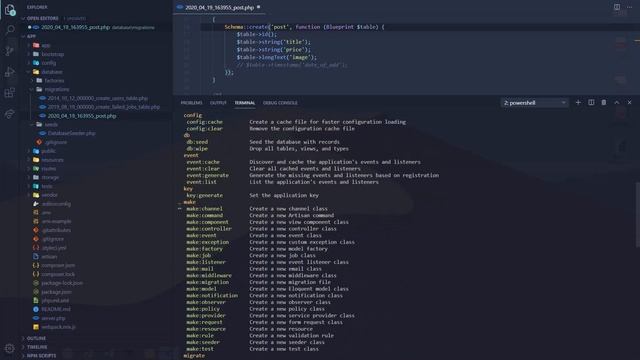Place cursor on $table->string('title') line
Image resolution: width=640 pixels, height=360 pixels.
tap(273, 42)
